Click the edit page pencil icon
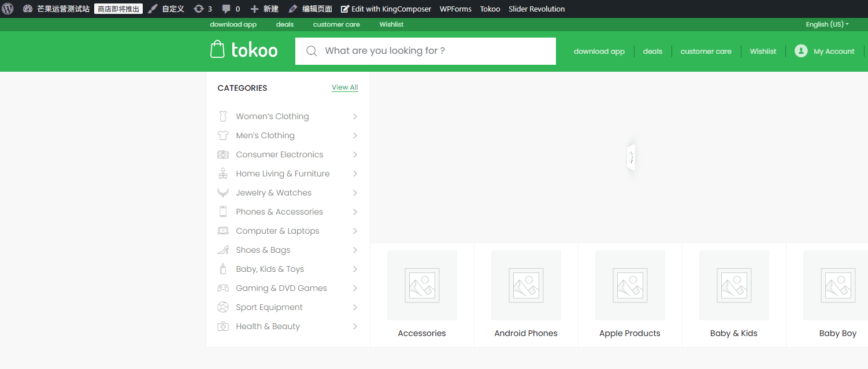 pos(293,9)
